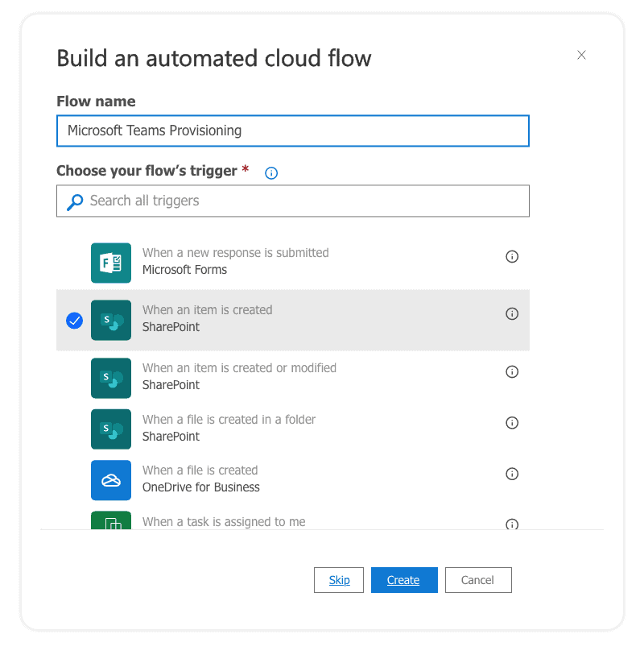Click the Cancel button
The width and height of the screenshot is (644, 659).
point(478,580)
